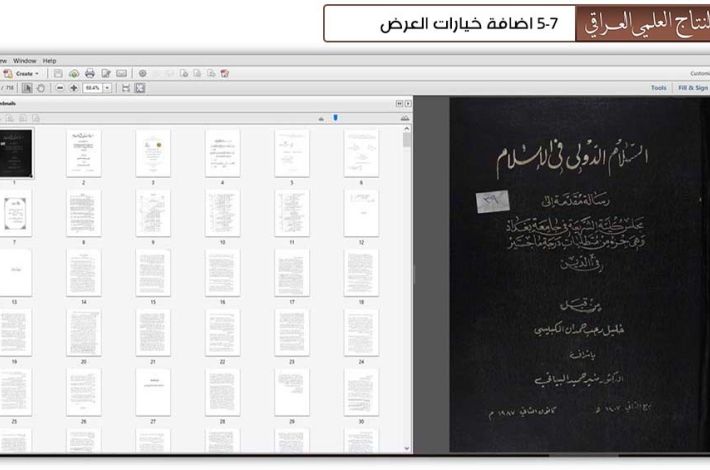Image resolution: width=710 pixels, height=470 pixels.
Task: Open the Window menu
Action: 24,61
